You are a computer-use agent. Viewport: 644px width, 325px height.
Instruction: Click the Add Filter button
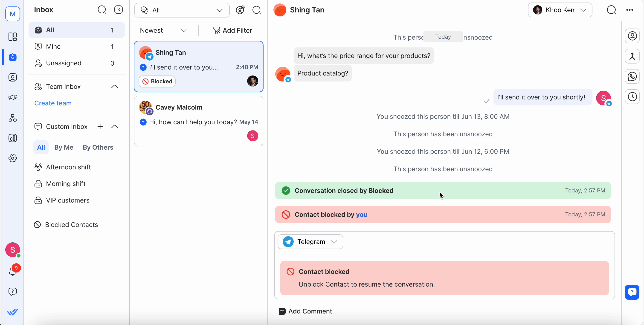[233, 30]
